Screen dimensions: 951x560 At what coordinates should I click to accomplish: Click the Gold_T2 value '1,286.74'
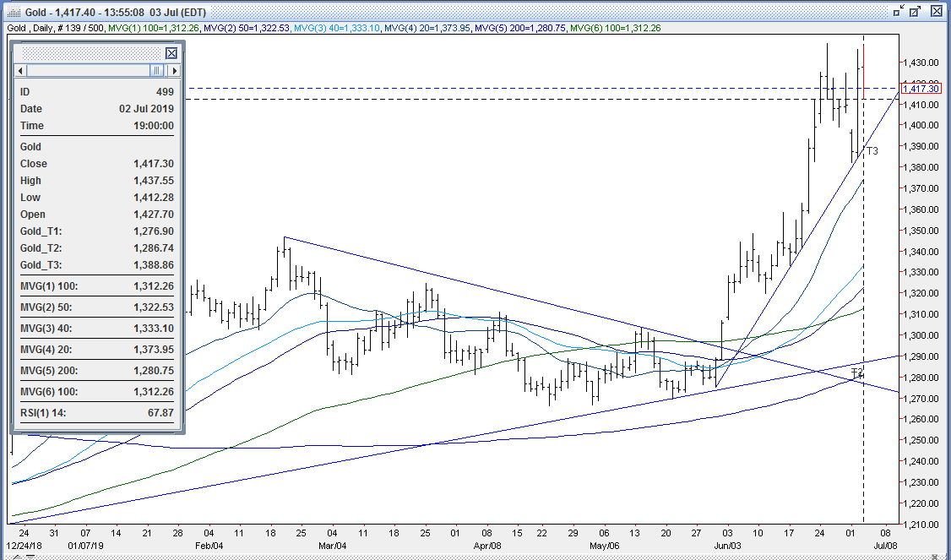coord(154,249)
